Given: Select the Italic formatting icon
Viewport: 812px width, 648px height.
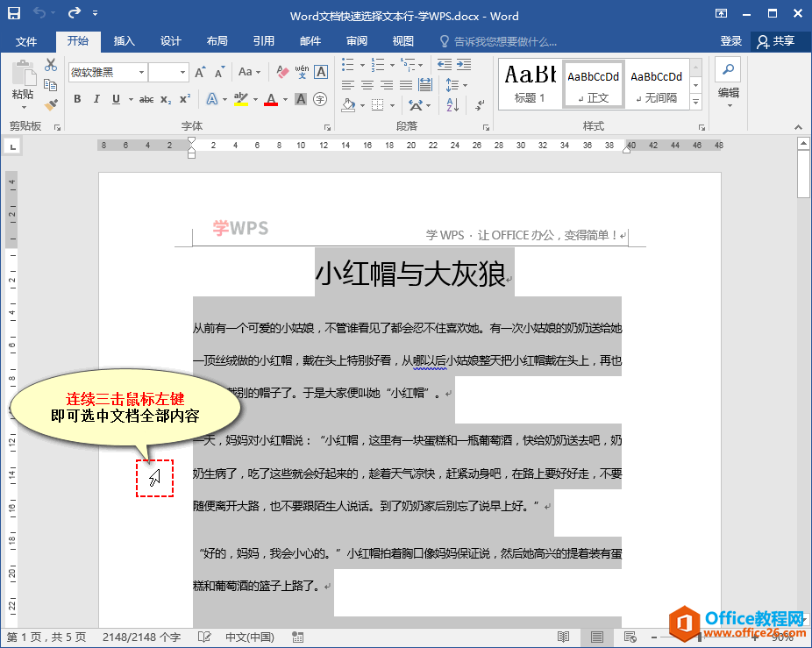Looking at the screenshot, I should pos(96,96).
